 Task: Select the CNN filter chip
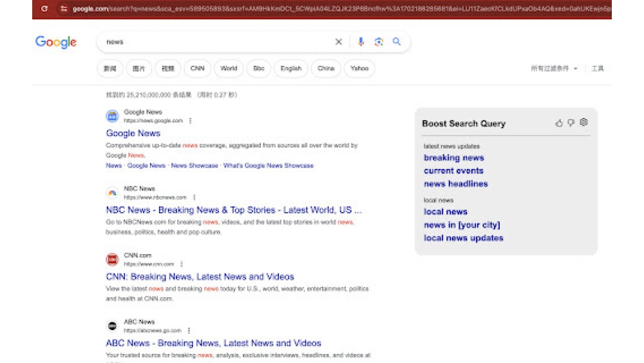coord(198,68)
